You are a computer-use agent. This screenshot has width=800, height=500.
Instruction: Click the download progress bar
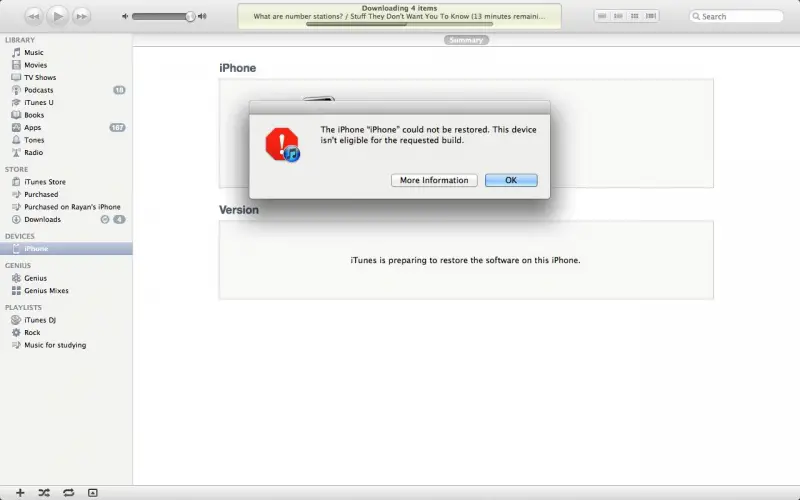coord(399,24)
